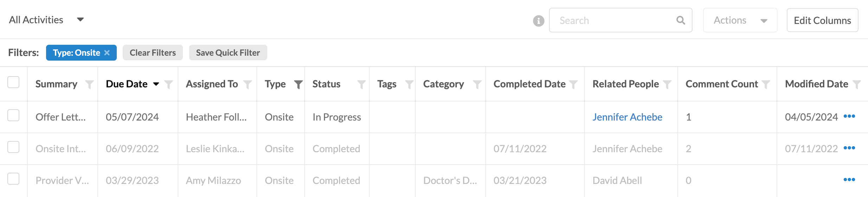Open the active Type column filter icon
Screen dimensions: 868x197
coord(298,84)
